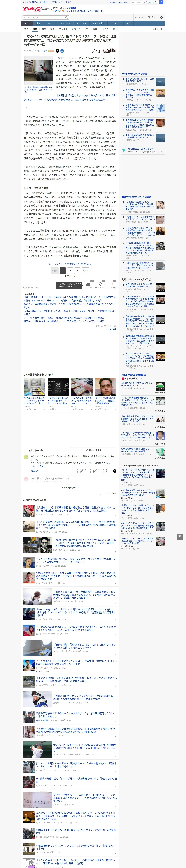
Task: Open the settings gear icon
Action: [x=161, y=17]
